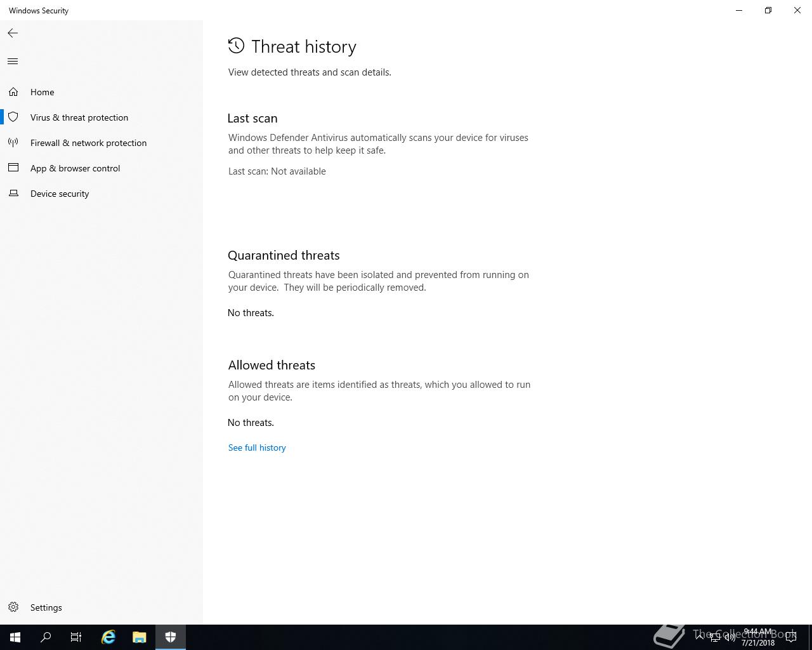Image resolution: width=812 pixels, height=650 pixels.
Task: Click 'No threats.' under Allowed threats
Action: tap(251, 423)
